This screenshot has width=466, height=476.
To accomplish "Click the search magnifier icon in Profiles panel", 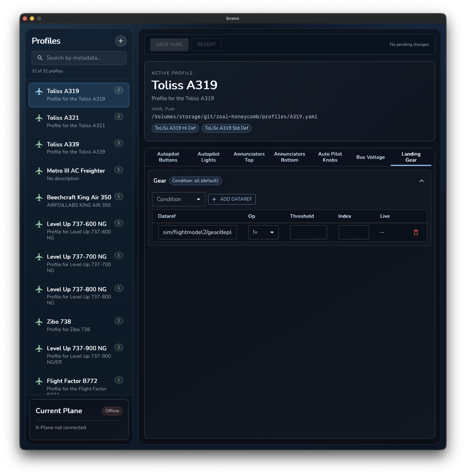I will [x=40, y=58].
